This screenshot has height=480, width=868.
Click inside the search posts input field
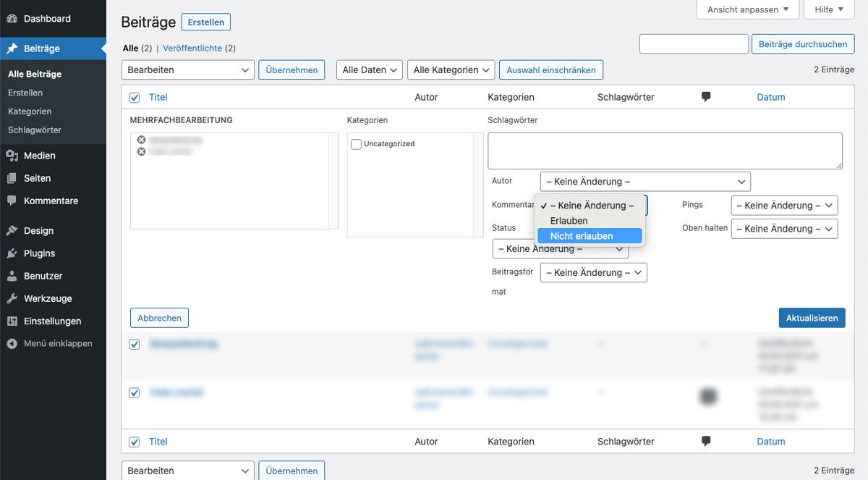point(693,43)
